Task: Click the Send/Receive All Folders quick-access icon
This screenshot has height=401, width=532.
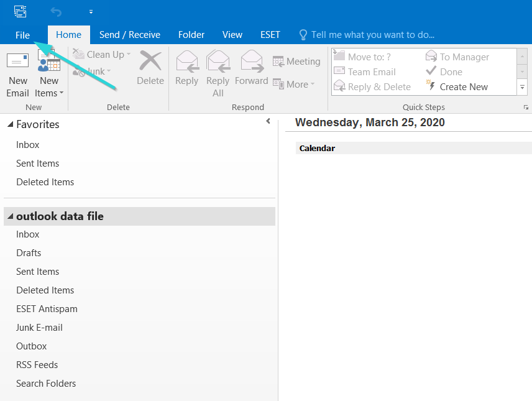Action: click(x=21, y=12)
